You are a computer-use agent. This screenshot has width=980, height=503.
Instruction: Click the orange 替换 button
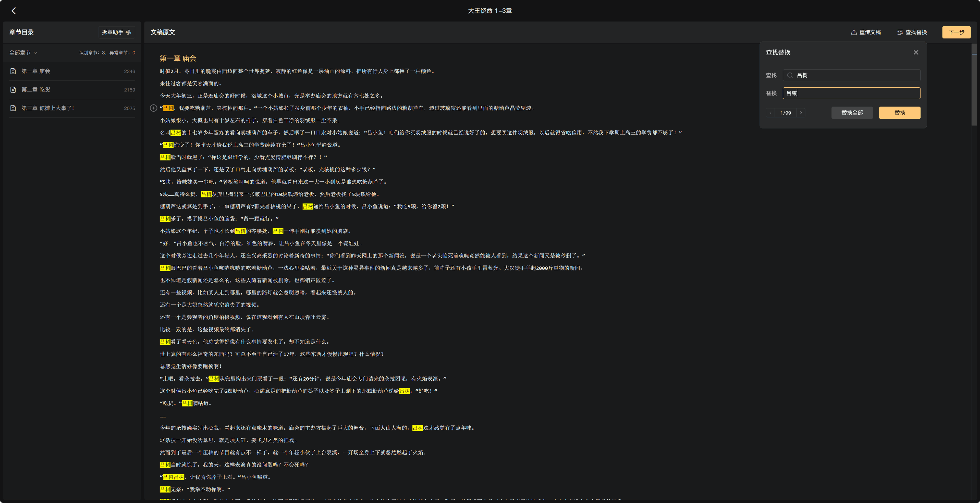point(899,113)
